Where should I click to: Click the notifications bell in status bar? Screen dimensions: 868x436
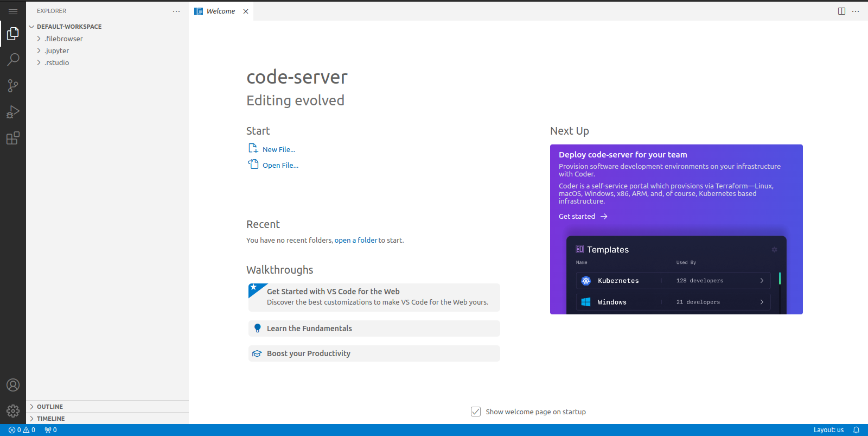coord(856,430)
